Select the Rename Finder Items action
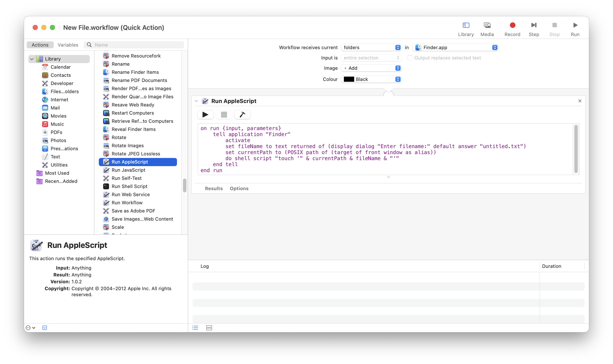613x364 pixels. point(138,72)
